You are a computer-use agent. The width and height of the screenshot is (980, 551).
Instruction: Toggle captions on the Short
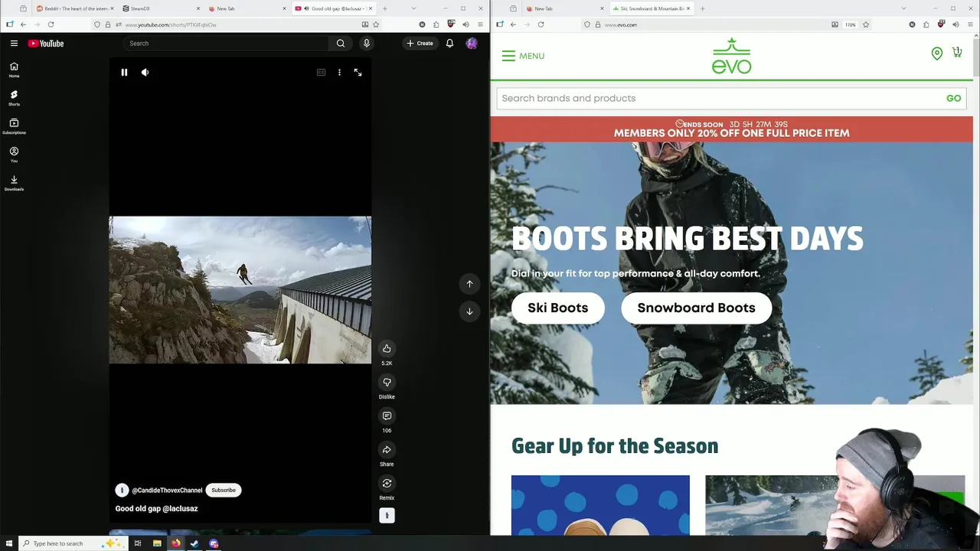click(321, 72)
